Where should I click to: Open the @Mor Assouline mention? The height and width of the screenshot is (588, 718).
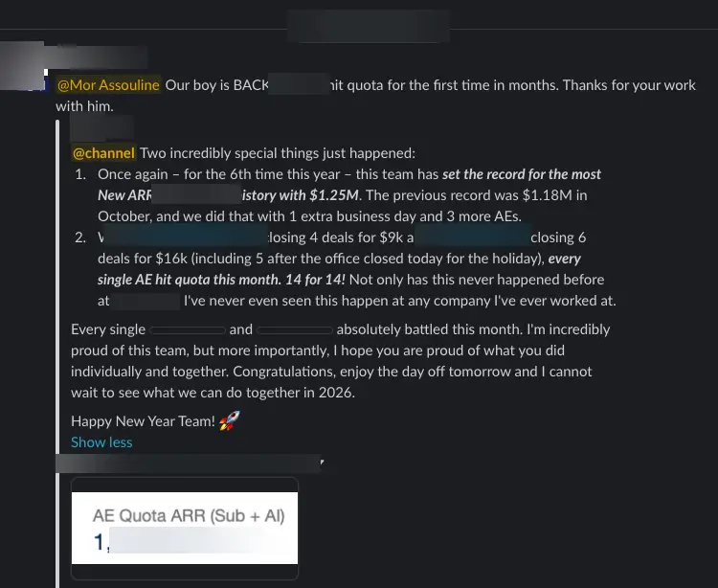[108, 85]
